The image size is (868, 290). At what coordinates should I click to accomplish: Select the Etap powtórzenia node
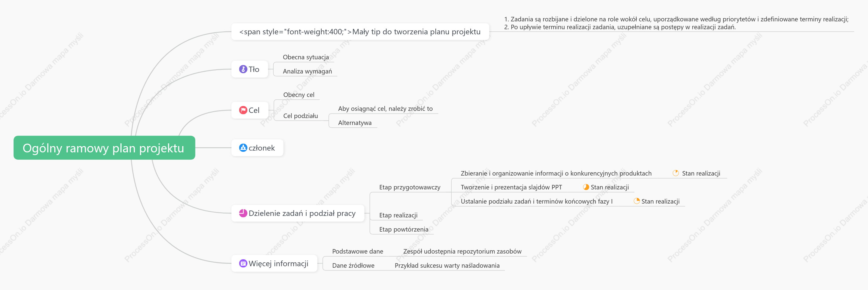404,229
